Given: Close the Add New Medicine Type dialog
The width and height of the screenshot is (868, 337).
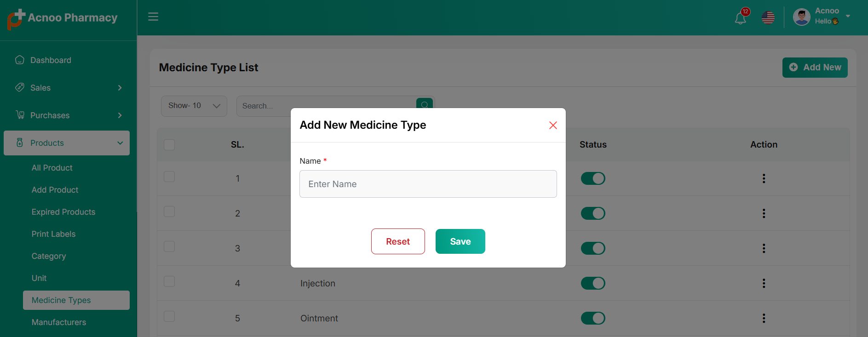Looking at the screenshot, I should 553,126.
